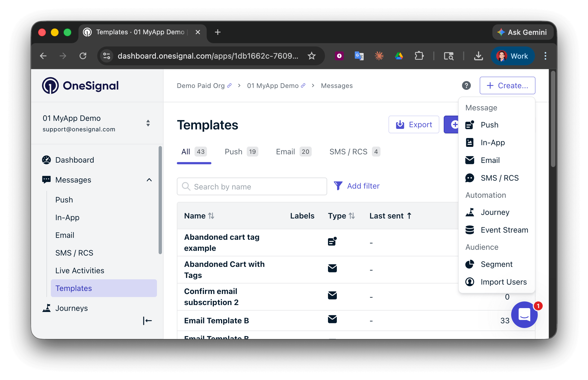Open the Intercom chat bubble
Screen dimensions: 588x380
click(x=524, y=315)
